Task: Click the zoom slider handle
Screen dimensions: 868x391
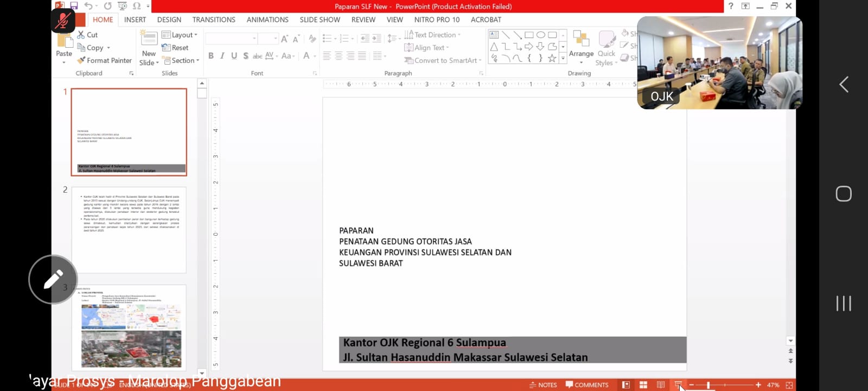Action: pos(708,384)
